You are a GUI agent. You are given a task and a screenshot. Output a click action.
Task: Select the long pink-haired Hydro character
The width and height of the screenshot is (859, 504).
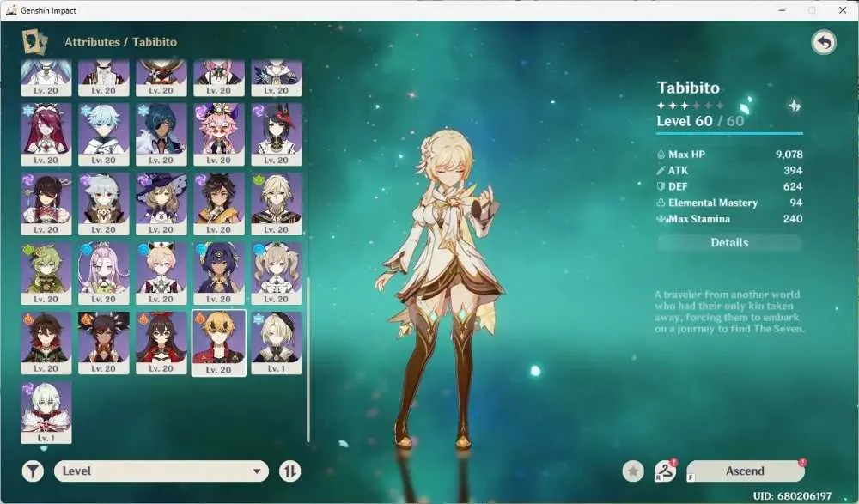pos(104,273)
